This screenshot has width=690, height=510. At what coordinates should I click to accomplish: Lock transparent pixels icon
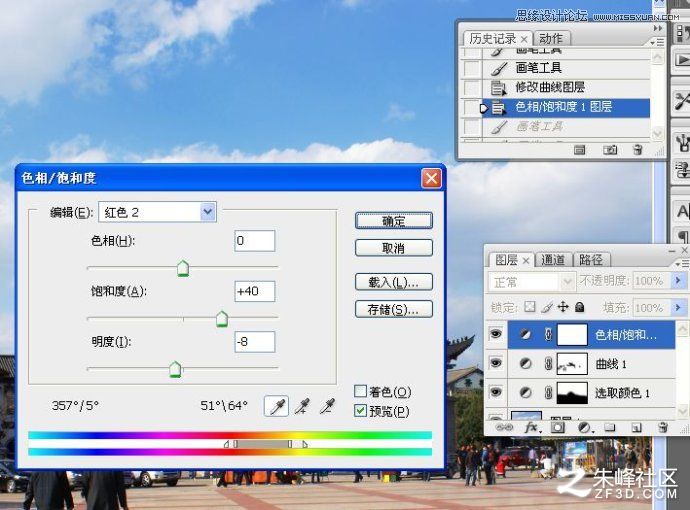[530, 307]
